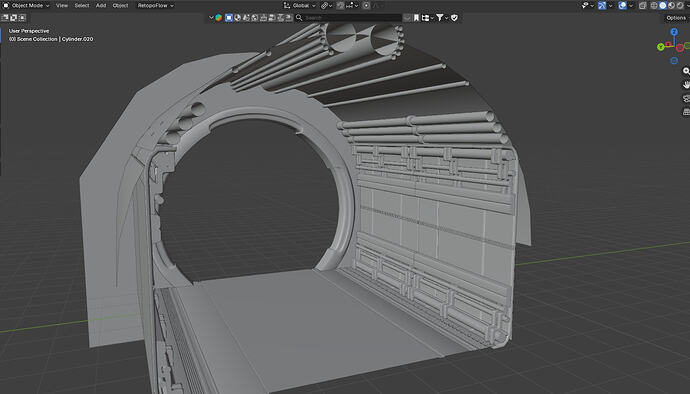Select the highlighted blue square asset type

229,18
